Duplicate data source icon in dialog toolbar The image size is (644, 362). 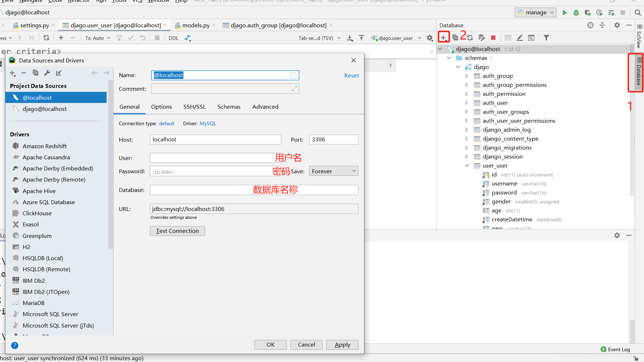tap(36, 73)
